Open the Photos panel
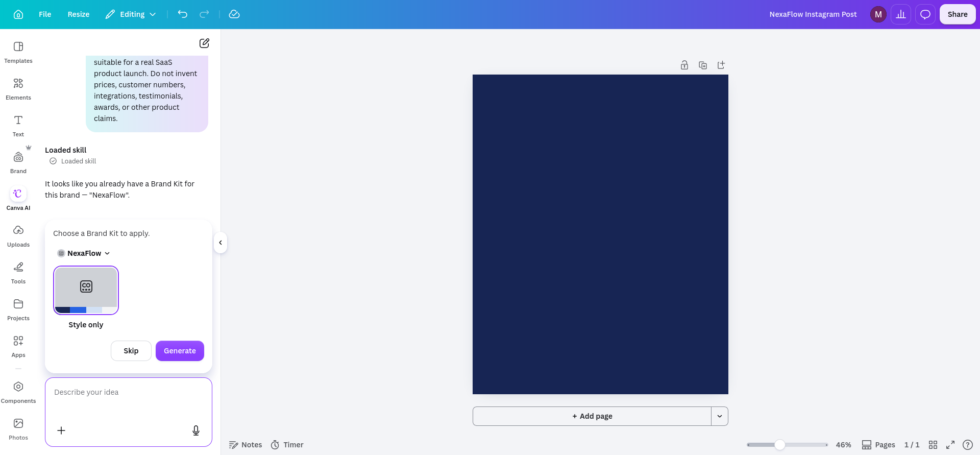The height and width of the screenshot is (455, 980). 18,429
